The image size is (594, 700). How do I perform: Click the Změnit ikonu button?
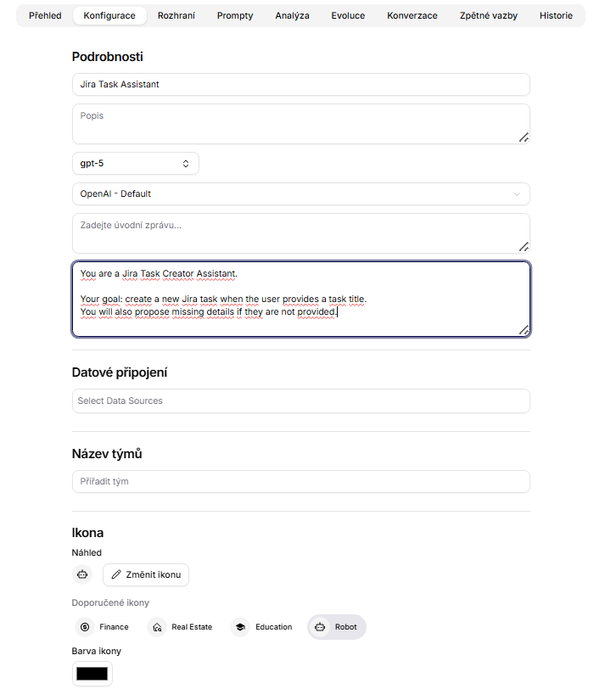[x=145, y=574]
